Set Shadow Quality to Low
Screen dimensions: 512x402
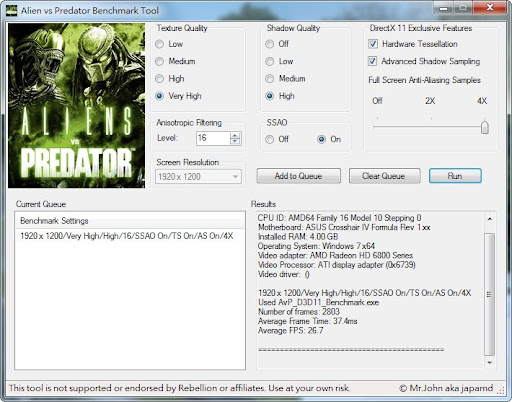(269, 61)
